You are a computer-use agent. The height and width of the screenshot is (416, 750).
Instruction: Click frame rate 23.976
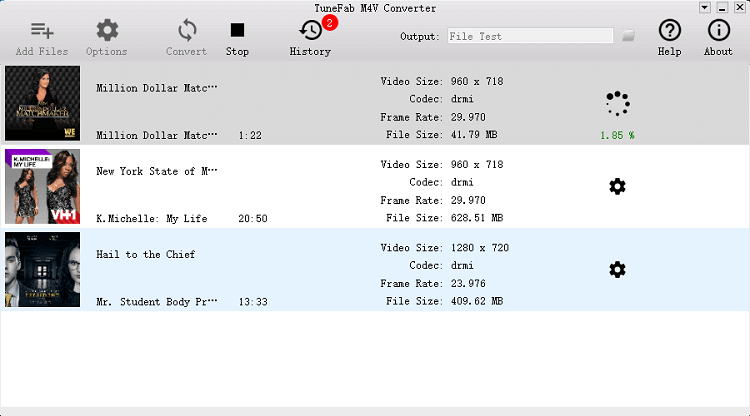pos(468,284)
